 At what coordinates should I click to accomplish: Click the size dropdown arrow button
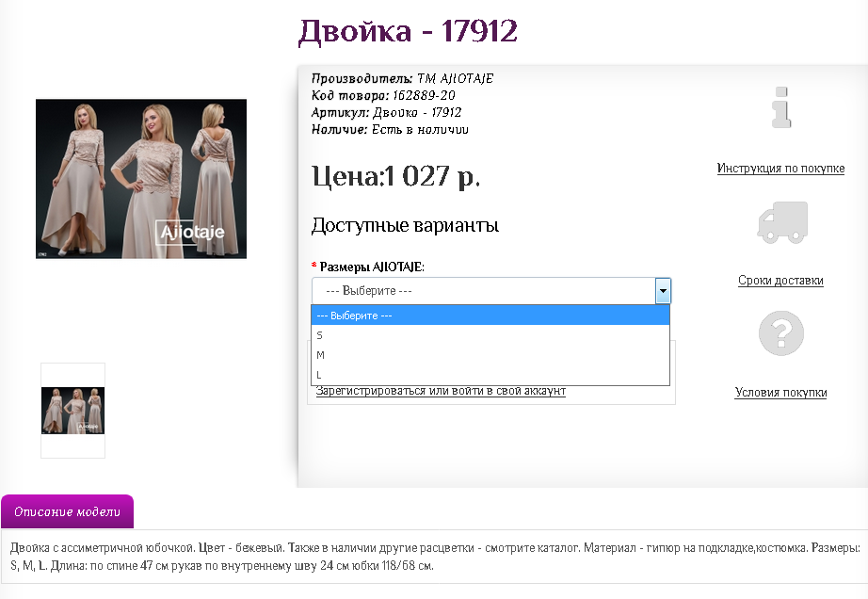[663, 291]
